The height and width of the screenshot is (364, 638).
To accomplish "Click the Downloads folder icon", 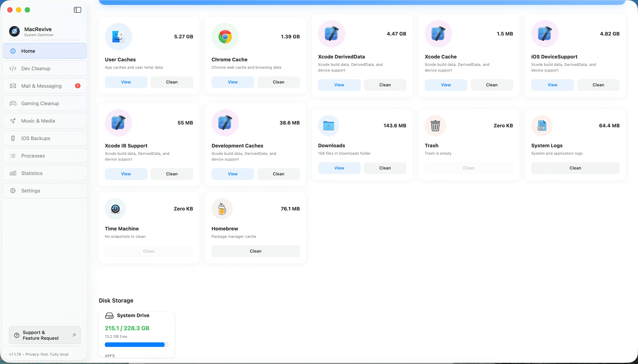I will tap(328, 125).
